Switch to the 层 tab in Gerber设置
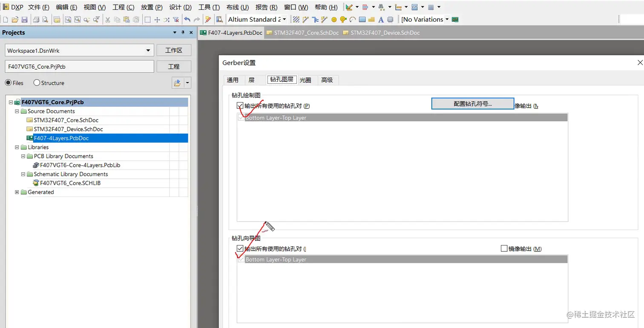This screenshot has width=644, height=328. tap(251, 80)
